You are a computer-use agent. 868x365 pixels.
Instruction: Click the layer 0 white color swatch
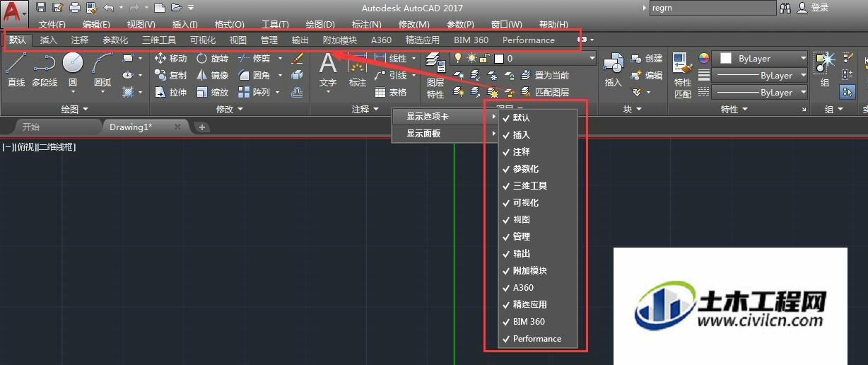499,59
